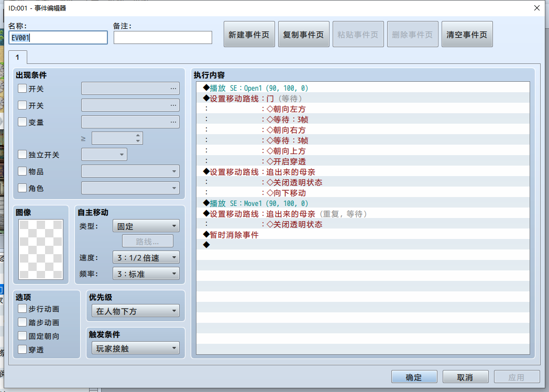Click the 删除事件页 button
This screenshot has height=392, width=549.
click(412, 35)
